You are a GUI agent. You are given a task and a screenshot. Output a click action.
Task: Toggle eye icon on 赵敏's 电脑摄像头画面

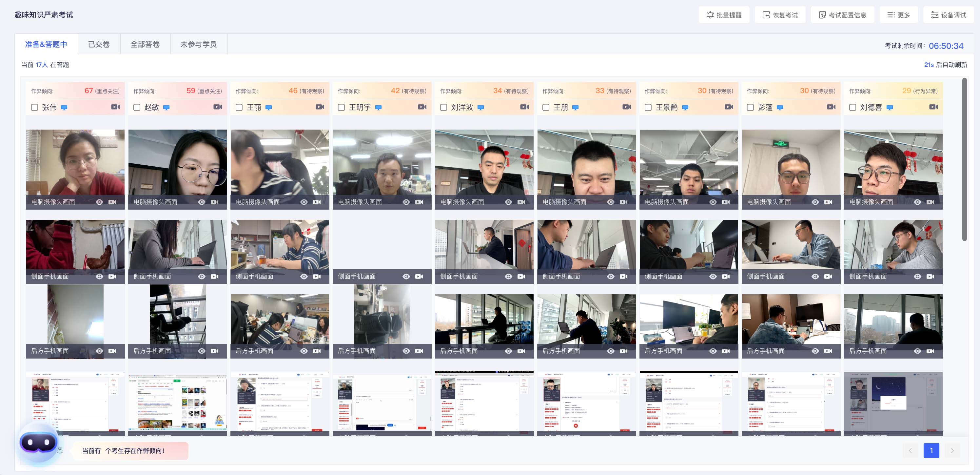202,202
